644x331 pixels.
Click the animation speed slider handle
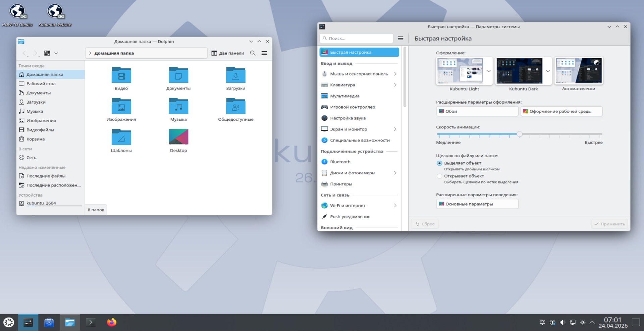pyautogui.click(x=520, y=134)
